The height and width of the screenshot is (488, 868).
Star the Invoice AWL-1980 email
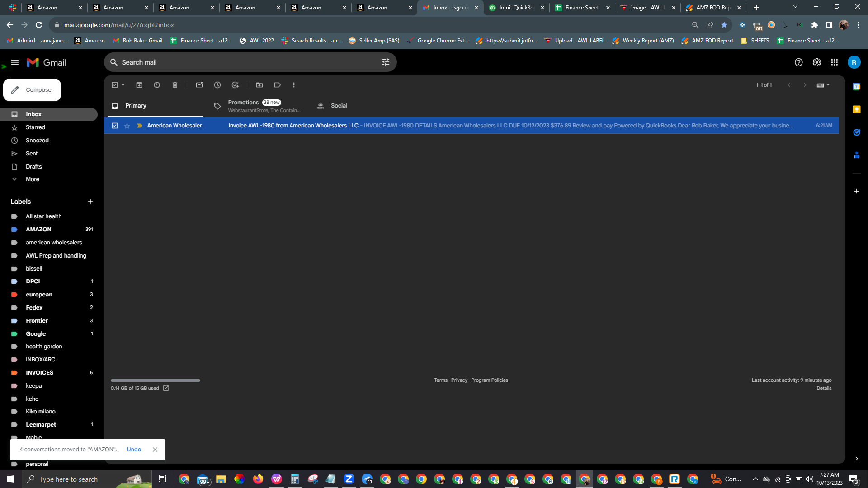127,126
